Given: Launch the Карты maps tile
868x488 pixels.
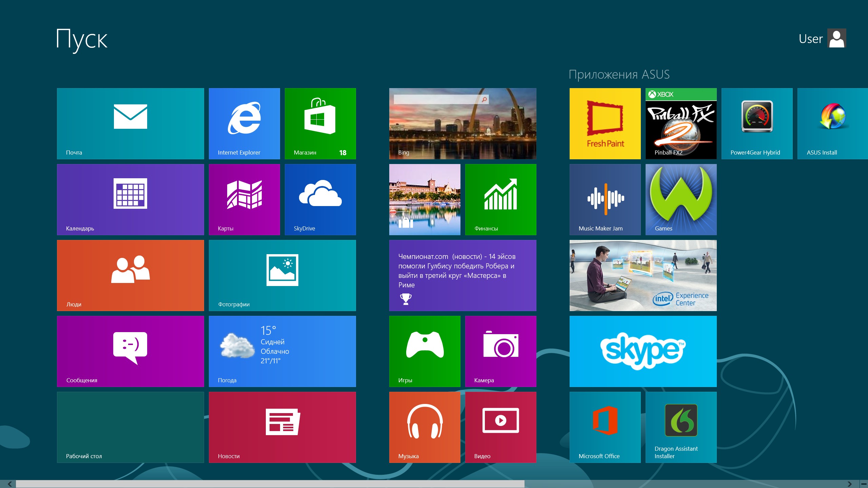Looking at the screenshot, I should point(244,200).
